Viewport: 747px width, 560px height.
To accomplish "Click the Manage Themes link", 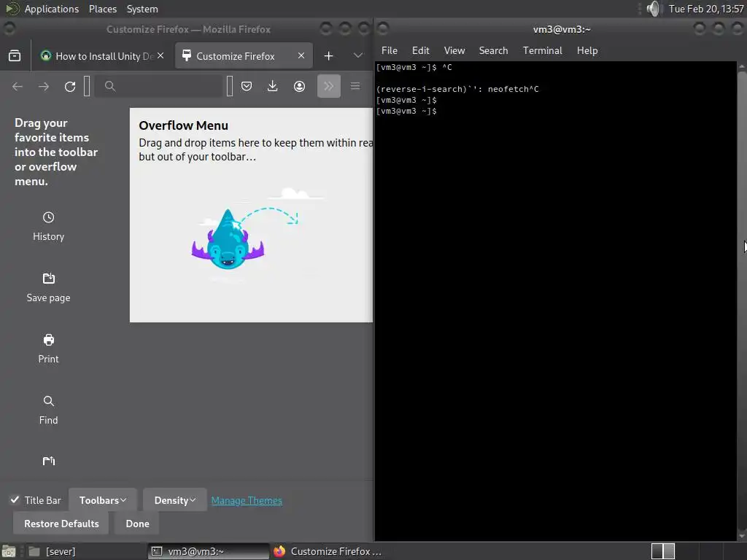I will point(247,500).
